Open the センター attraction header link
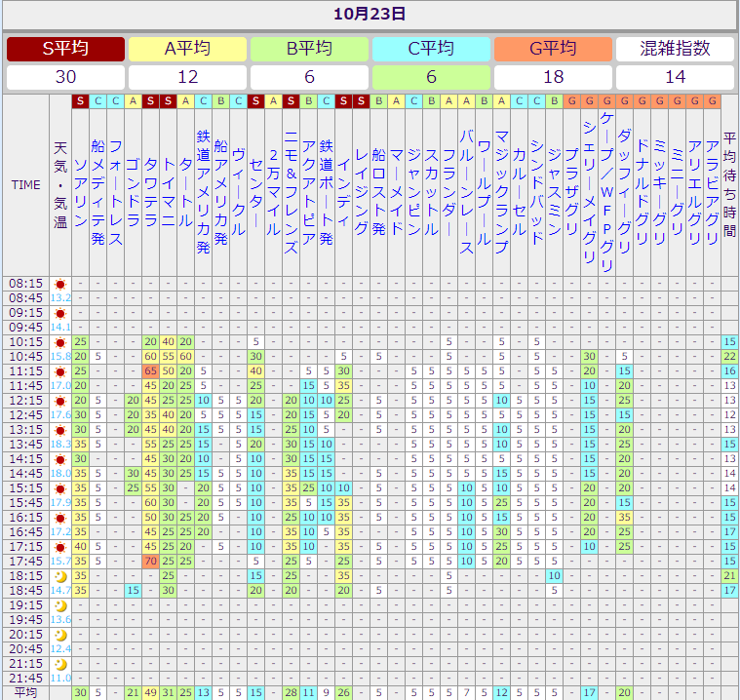The height and width of the screenshot is (700, 740). (255, 183)
